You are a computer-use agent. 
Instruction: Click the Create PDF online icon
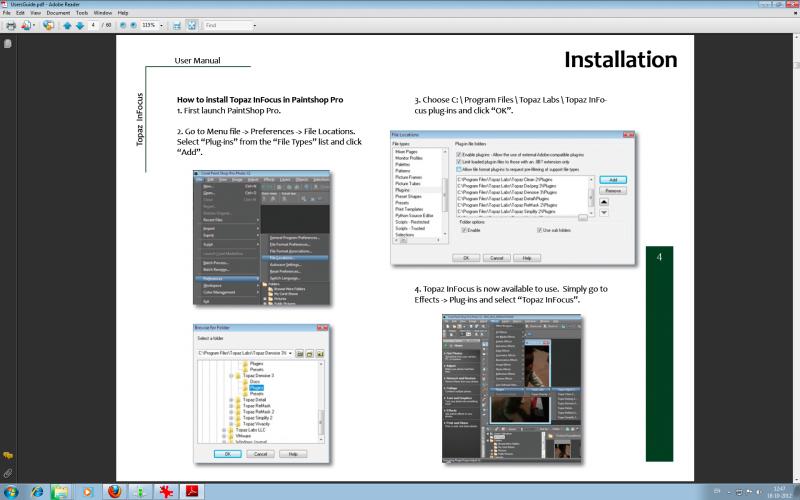click(x=26, y=25)
